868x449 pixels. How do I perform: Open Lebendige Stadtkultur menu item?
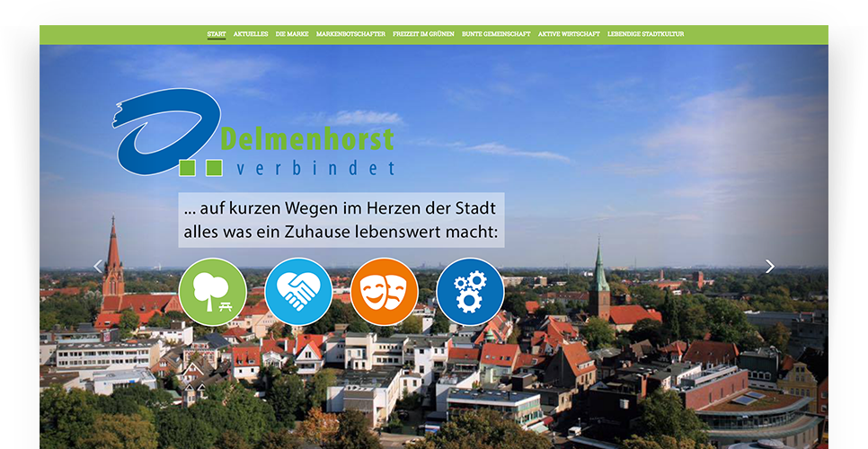[x=645, y=34]
